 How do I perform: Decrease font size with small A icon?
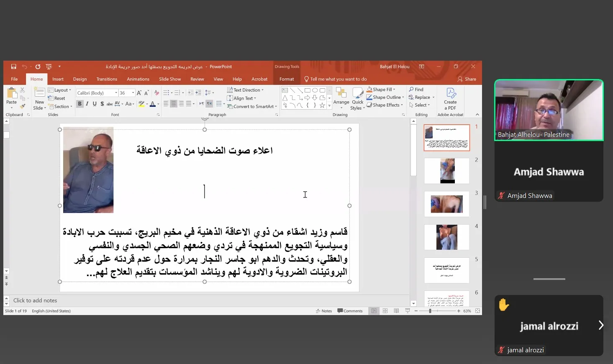click(146, 93)
